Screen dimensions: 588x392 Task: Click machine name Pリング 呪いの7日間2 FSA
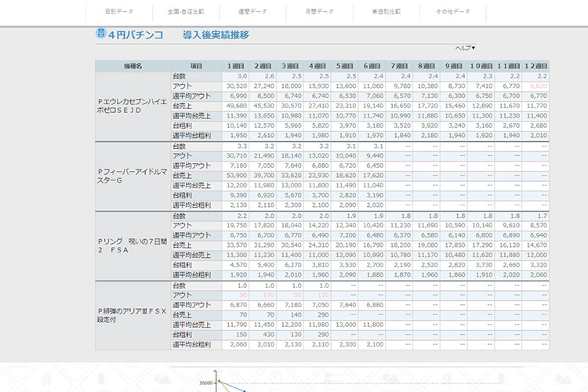[x=132, y=245]
